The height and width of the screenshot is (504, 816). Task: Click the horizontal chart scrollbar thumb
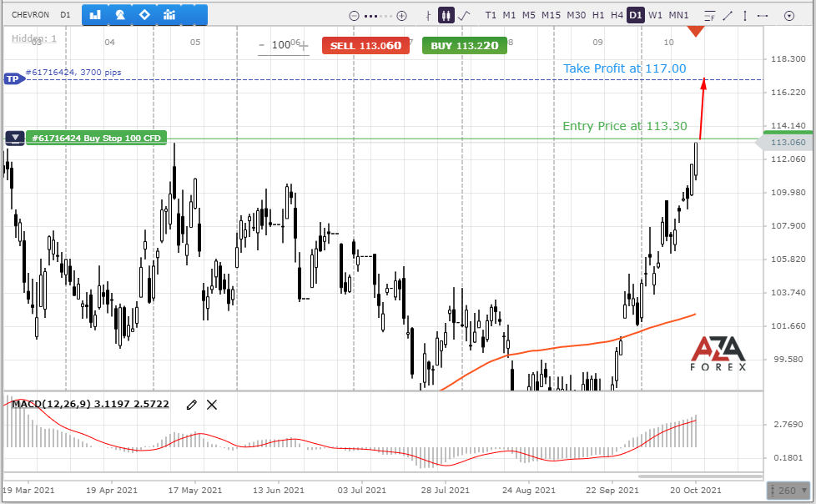[x=700, y=476]
